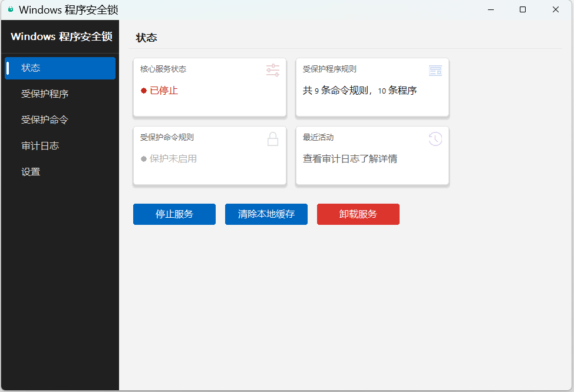The width and height of the screenshot is (574, 392).
Task: Click the app logo icon in title bar
Action: click(10, 9)
